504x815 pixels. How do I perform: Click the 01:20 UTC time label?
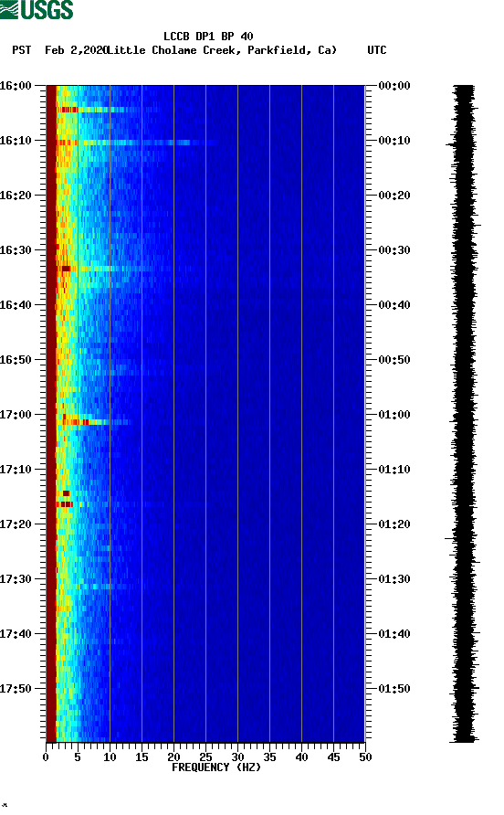[x=394, y=524]
